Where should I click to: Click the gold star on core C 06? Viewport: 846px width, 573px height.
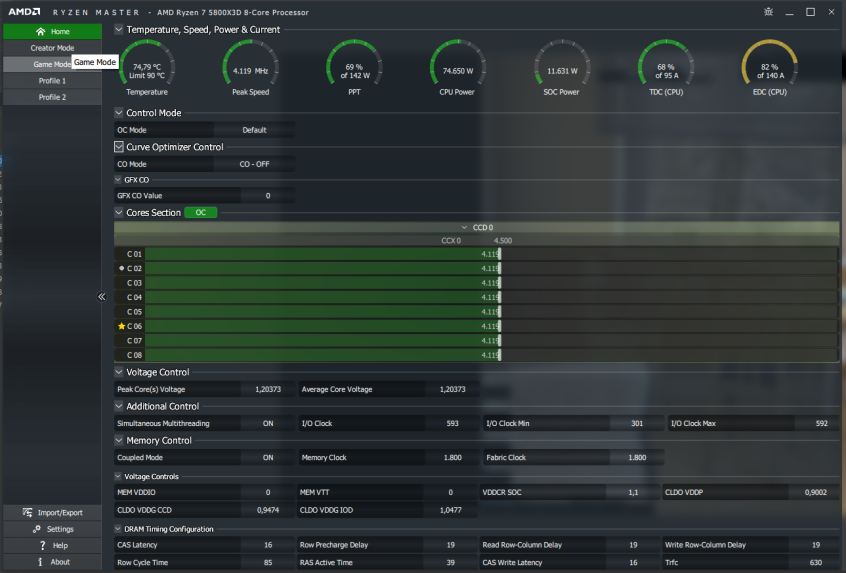121,326
